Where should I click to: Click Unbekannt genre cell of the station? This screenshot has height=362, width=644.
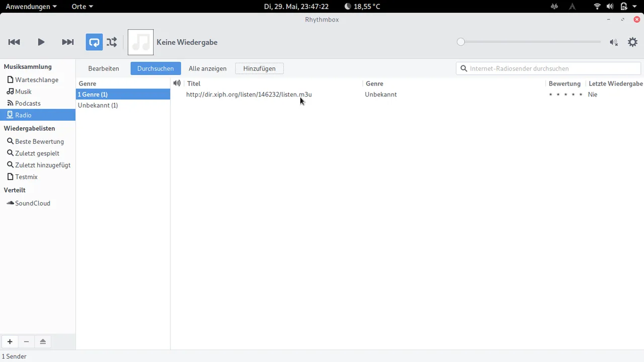pyautogui.click(x=381, y=95)
